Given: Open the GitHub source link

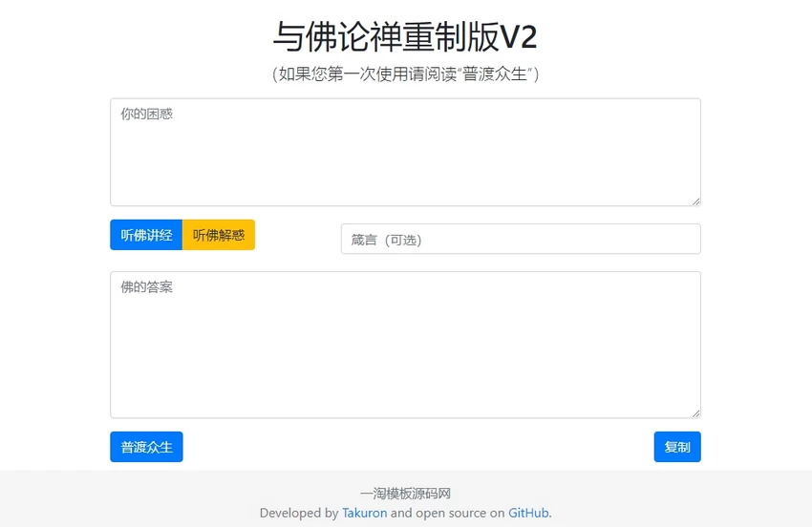Looking at the screenshot, I should coord(528,513).
